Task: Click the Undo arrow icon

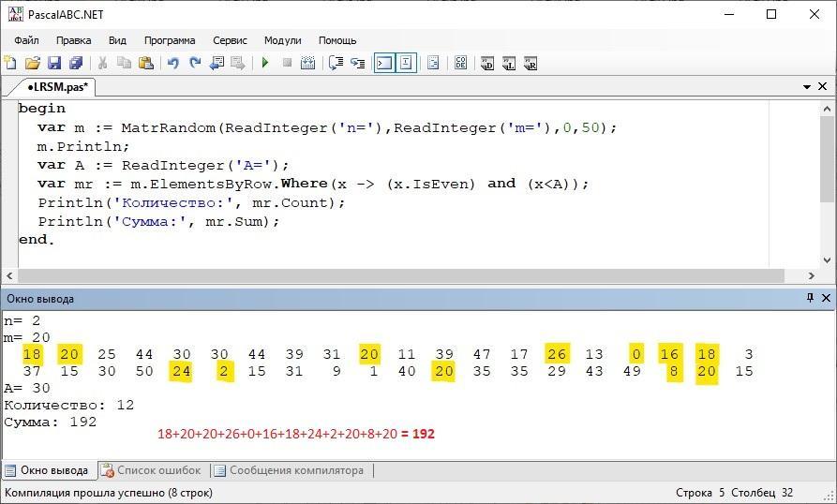Action: coord(172,63)
